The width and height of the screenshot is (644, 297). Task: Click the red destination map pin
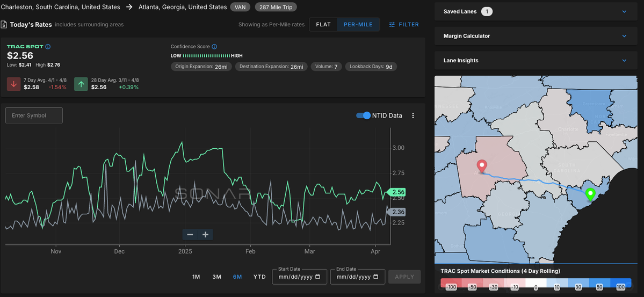coord(481,166)
